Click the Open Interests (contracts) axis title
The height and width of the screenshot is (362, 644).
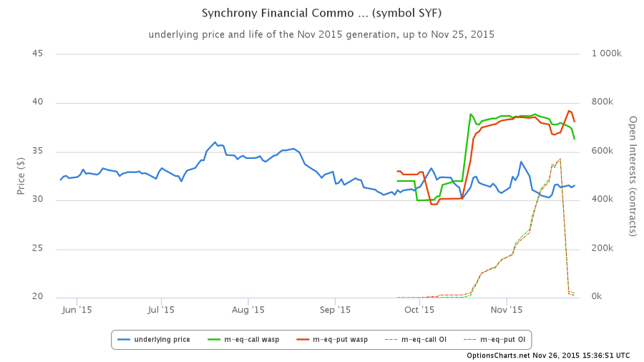click(x=633, y=176)
